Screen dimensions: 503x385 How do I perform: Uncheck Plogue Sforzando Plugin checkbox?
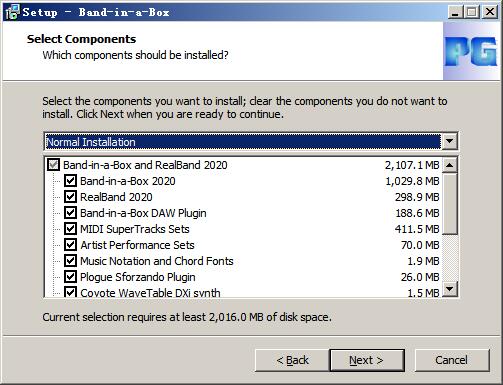coord(70,277)
